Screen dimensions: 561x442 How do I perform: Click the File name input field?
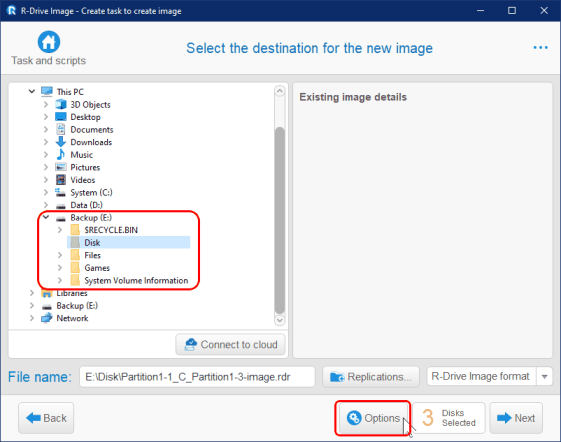point(197,377)
